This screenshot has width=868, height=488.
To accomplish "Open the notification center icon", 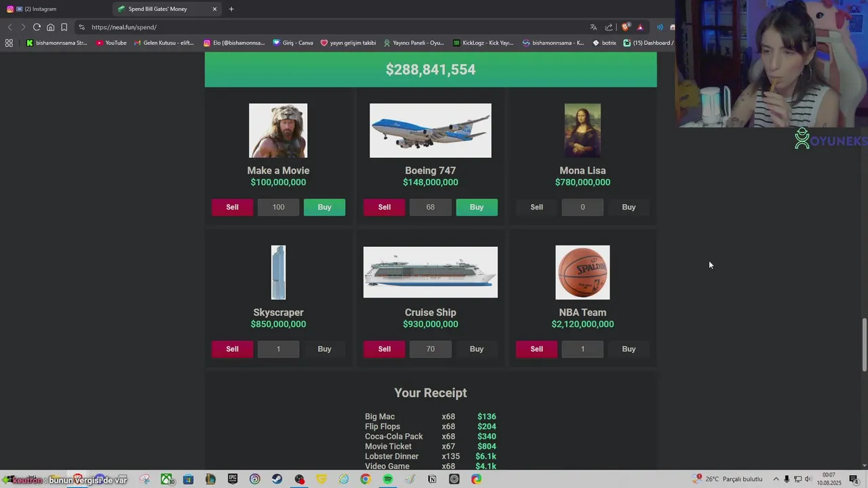I will click(x=854, y=479).
